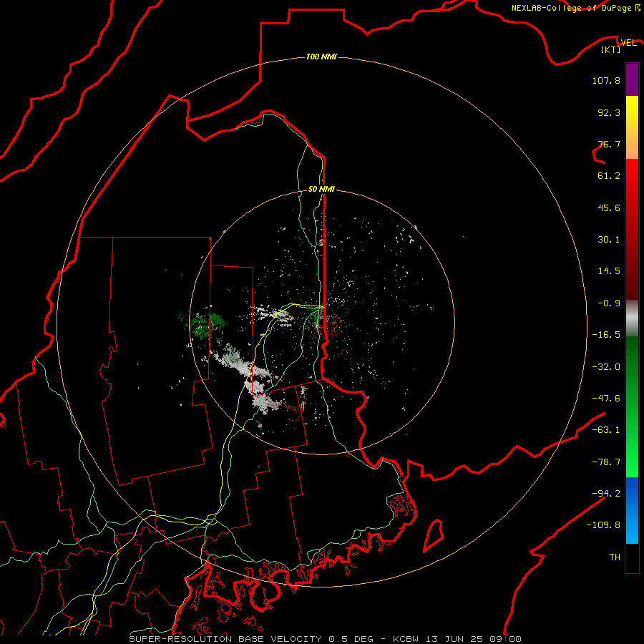Select the -32.0 scale value
This screenshot has height=644, width=644.
606,367
